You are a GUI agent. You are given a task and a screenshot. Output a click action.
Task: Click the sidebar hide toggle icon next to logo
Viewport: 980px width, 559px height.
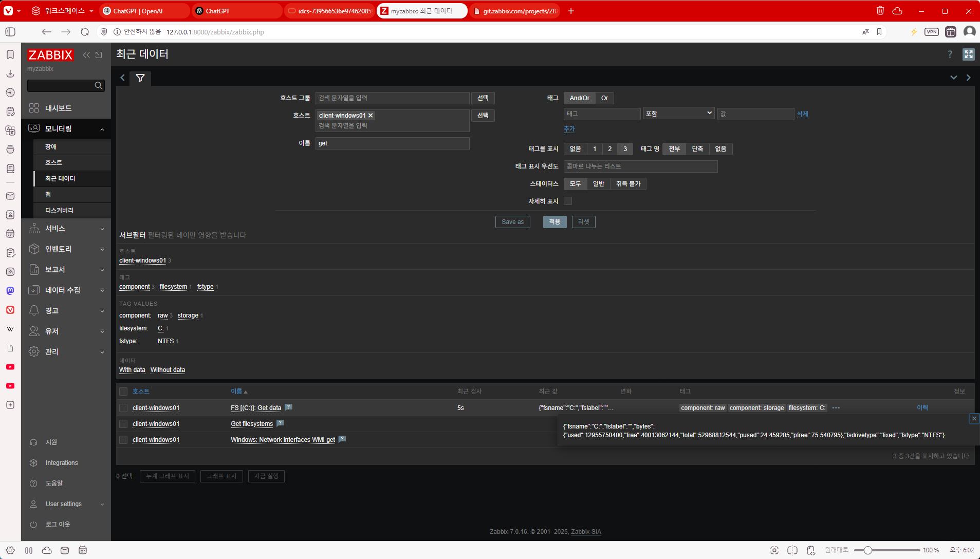[99, 55]
